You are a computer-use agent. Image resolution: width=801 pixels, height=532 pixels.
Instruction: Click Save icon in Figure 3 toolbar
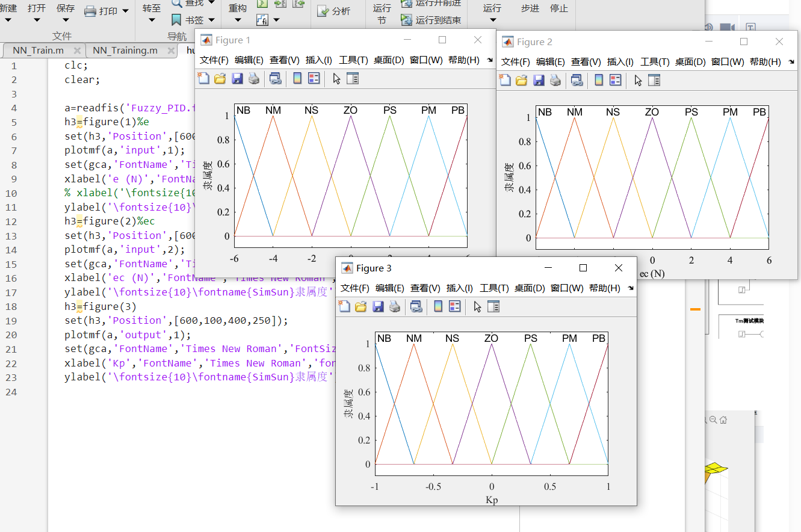378,307
